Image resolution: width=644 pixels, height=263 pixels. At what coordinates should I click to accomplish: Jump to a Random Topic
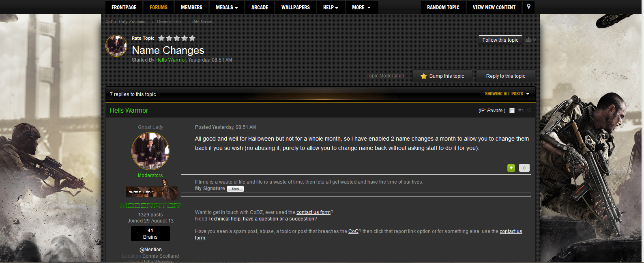(443, 7)
